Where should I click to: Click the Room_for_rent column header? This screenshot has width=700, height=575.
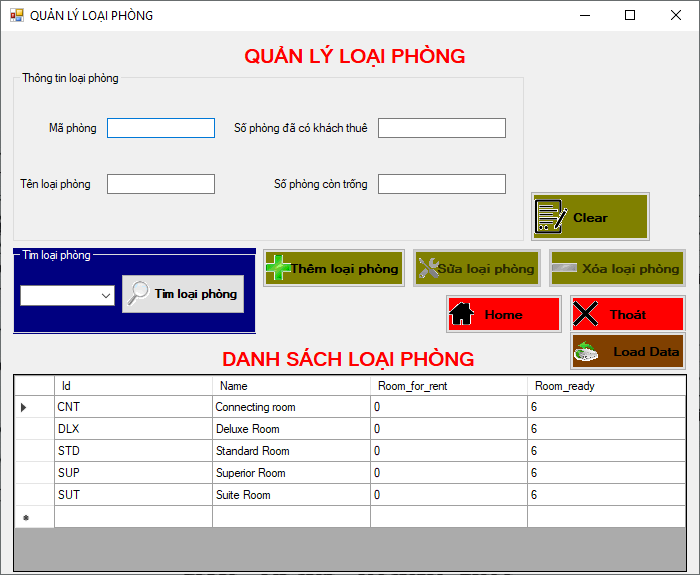pos(449,386)
